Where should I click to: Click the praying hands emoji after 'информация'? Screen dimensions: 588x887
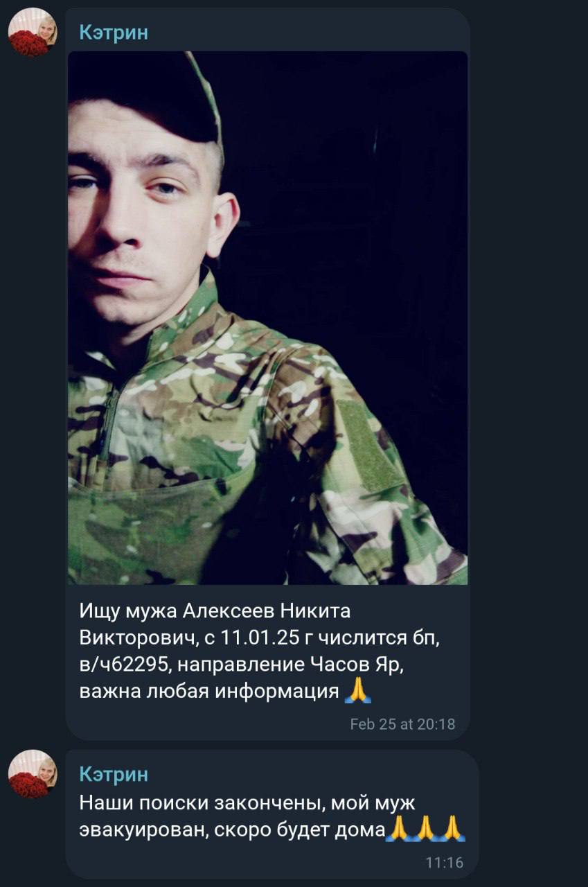pyautogui.click(x=358, y=691)
